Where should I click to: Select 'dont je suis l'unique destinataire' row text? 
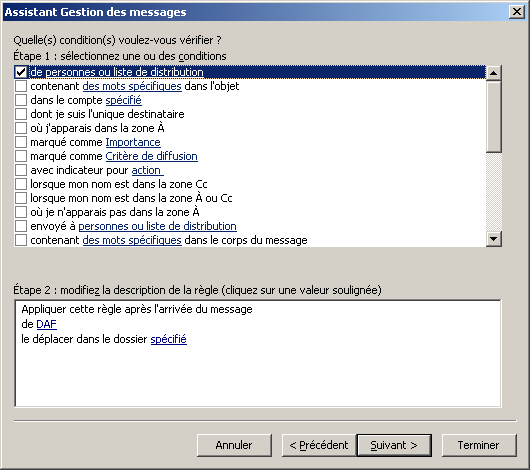(x=107, y=114)
